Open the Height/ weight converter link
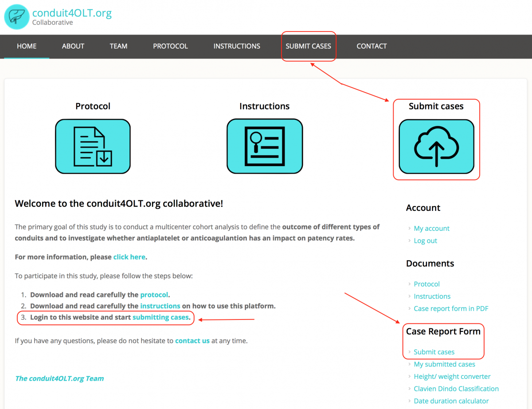Viewport: 532px width, 409px height. tap(452, 377)
